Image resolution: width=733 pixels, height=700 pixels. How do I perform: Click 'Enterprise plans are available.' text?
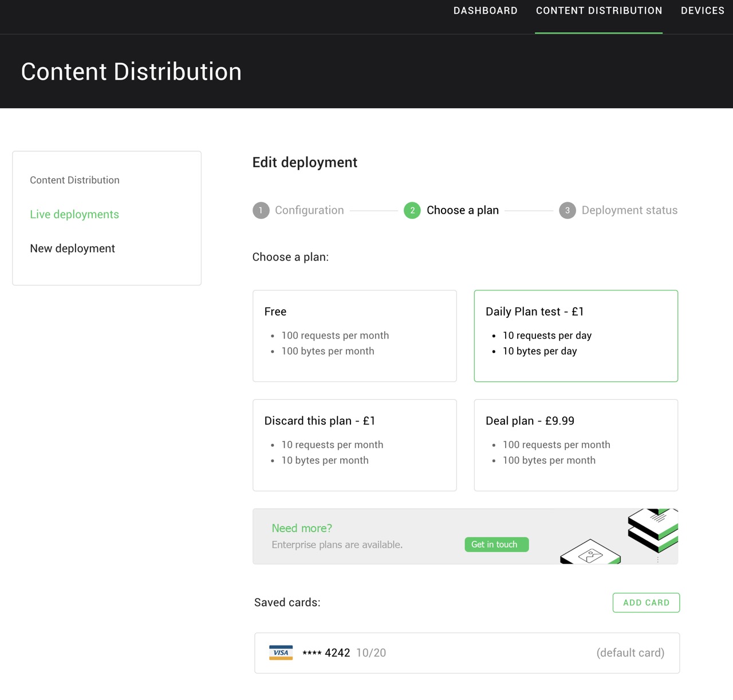tap(337, 545)
